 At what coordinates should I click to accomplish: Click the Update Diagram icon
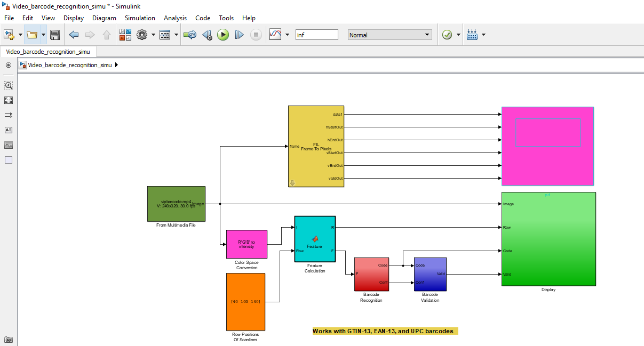190,35
